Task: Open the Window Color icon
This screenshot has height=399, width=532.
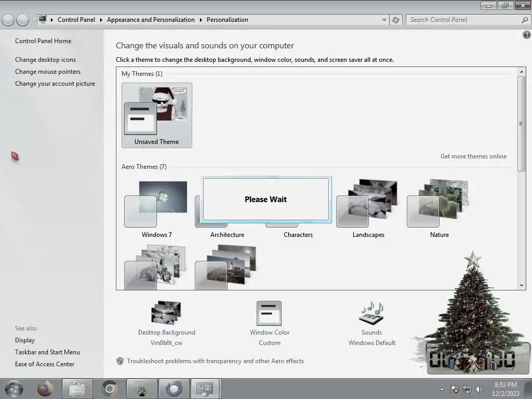Action: [269, 313]
